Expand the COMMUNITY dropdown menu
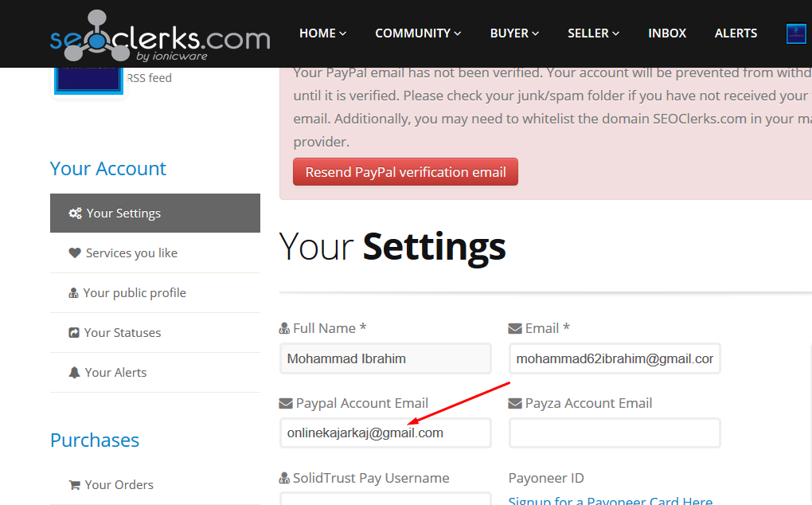The width and height of the screenshot is (812, 505). 418,33
